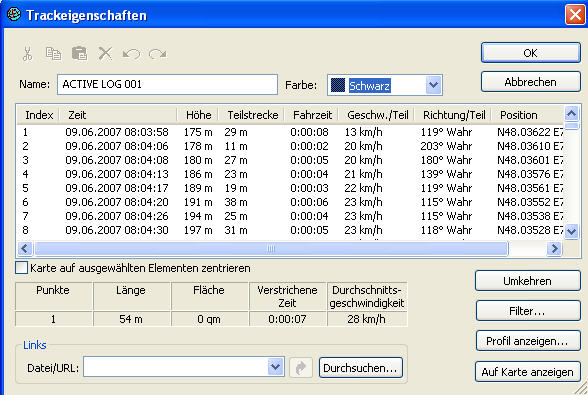Screen dimensions: 588x395
Task: Expand the Datei/URL dropdown arrow
Action: click(x=276, y=367)
